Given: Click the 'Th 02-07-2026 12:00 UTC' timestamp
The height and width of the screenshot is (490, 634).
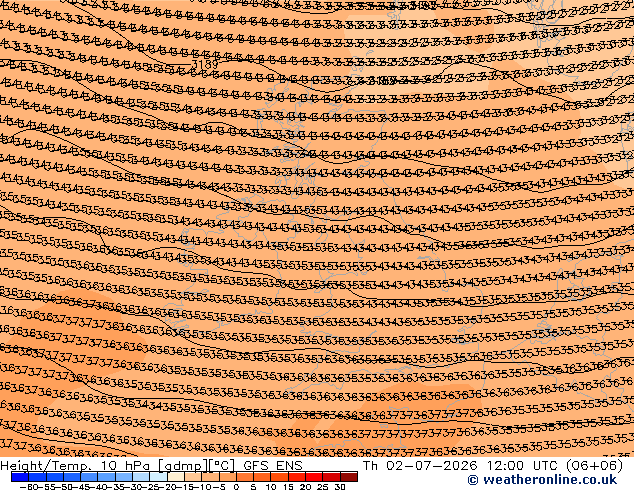Looking at the screenshot, I should 462,466.
